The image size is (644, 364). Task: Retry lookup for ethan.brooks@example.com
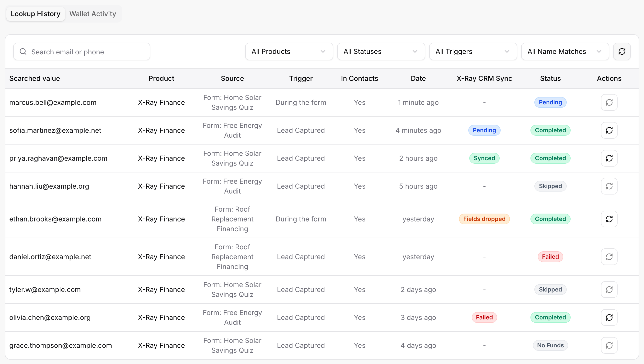tap(609, 219)
